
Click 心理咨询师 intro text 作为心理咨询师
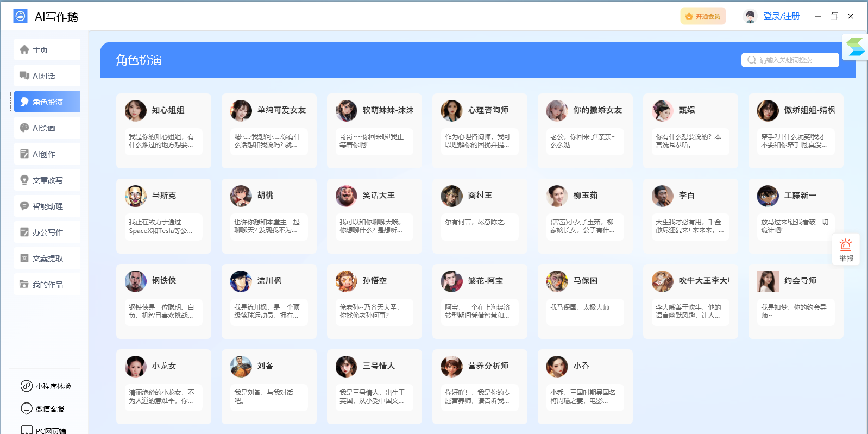pos(477,141)
